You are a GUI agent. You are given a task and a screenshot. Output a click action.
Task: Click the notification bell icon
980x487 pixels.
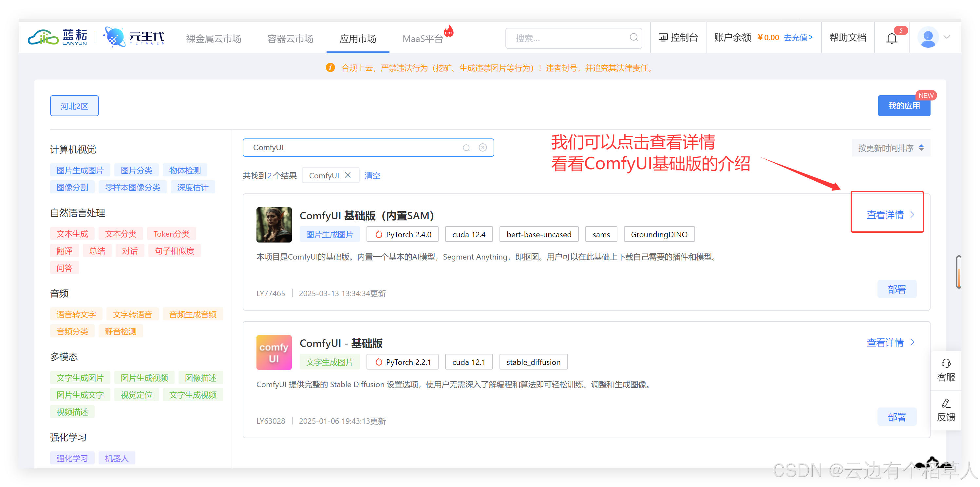pyautogui.click(x=892, y=38)
